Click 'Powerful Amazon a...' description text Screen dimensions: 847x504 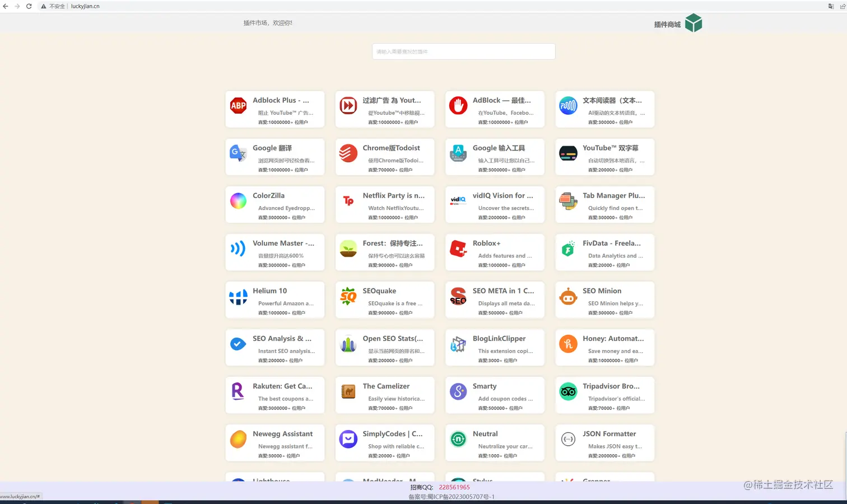(x=286, y=304)
